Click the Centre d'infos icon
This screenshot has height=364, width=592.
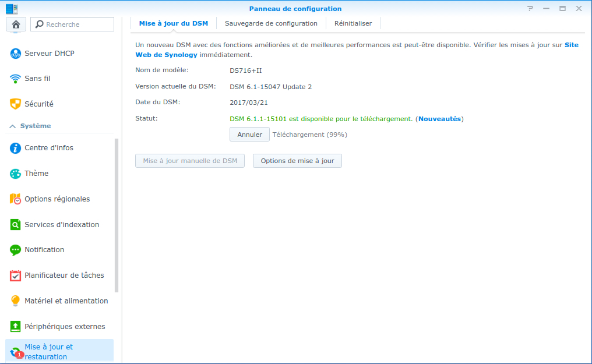16,148
